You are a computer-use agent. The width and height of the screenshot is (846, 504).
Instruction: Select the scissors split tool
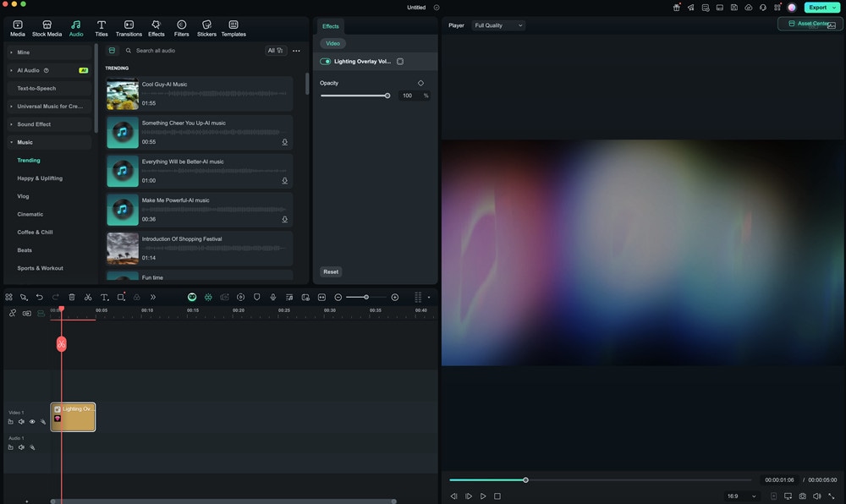tap(88, 297)
